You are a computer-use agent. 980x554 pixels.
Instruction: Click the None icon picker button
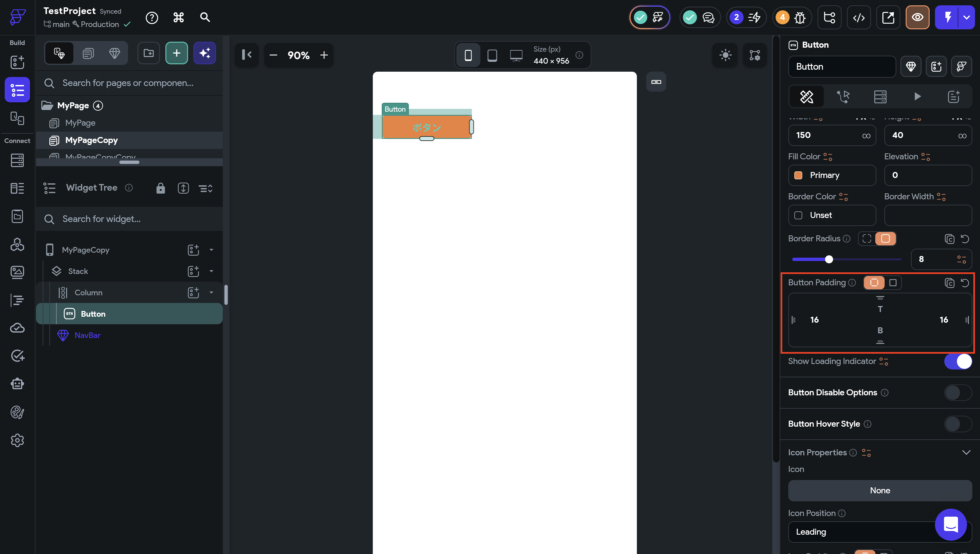tap(880, 490)
